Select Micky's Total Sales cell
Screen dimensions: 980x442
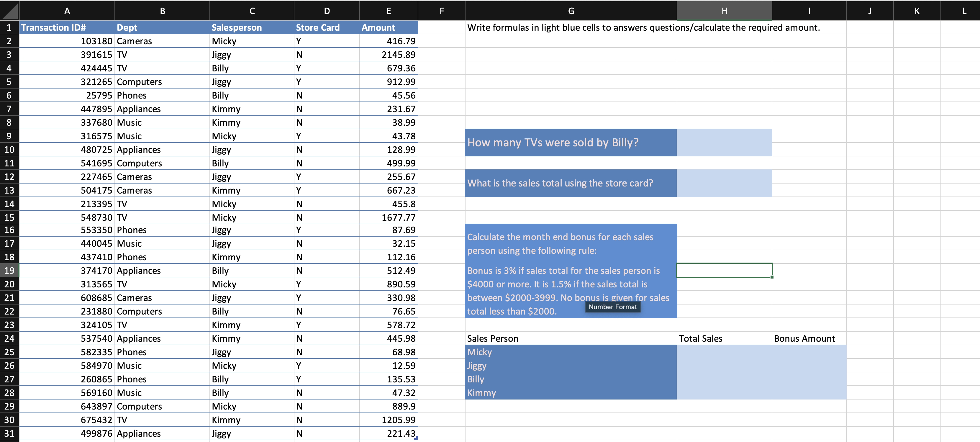coord(724,352)
